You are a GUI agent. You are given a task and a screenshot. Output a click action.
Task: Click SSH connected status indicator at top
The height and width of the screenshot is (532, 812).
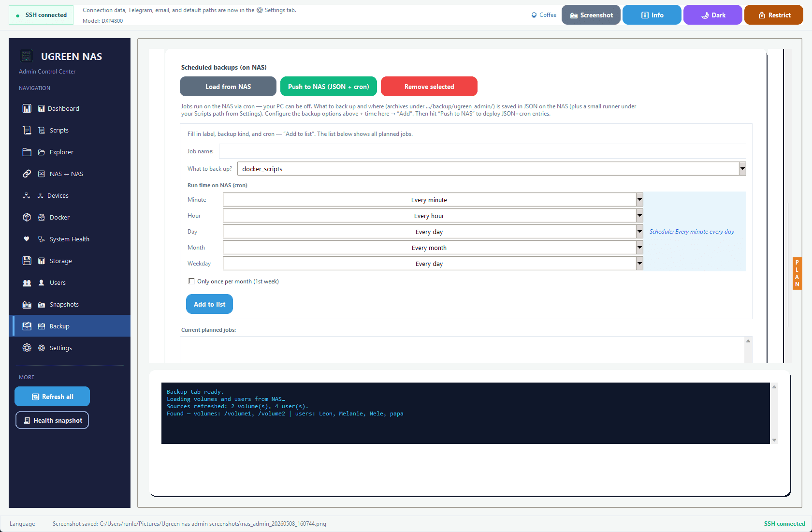(x=41, y=15)
